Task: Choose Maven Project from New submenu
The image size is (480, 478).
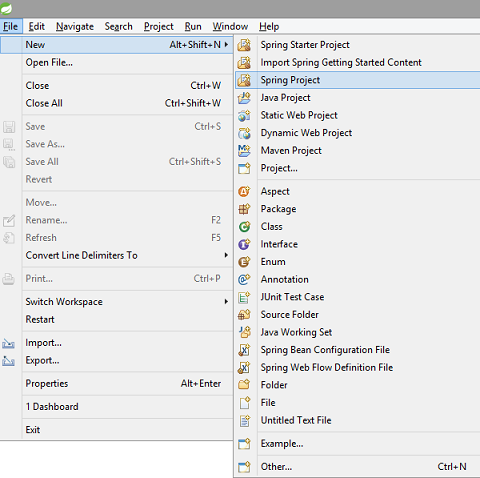Action: [358, 151]
